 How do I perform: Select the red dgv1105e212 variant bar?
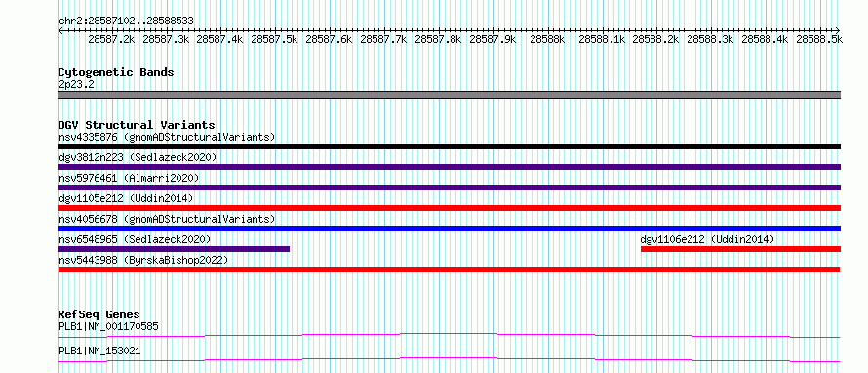click(x=450, y=208)
